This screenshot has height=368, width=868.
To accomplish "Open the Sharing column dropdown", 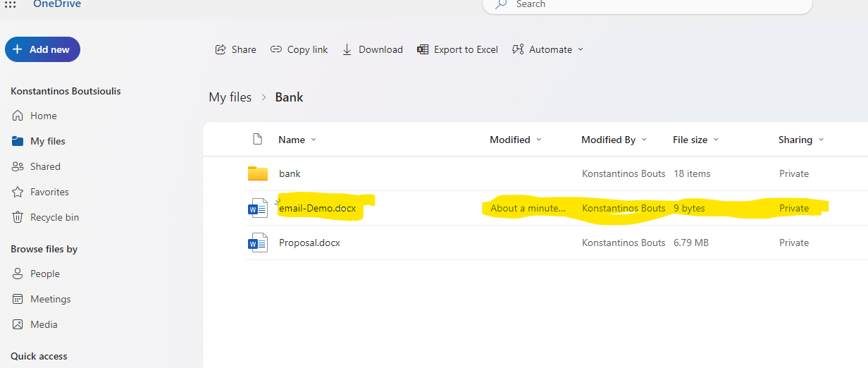I will (x=821, y=140).
